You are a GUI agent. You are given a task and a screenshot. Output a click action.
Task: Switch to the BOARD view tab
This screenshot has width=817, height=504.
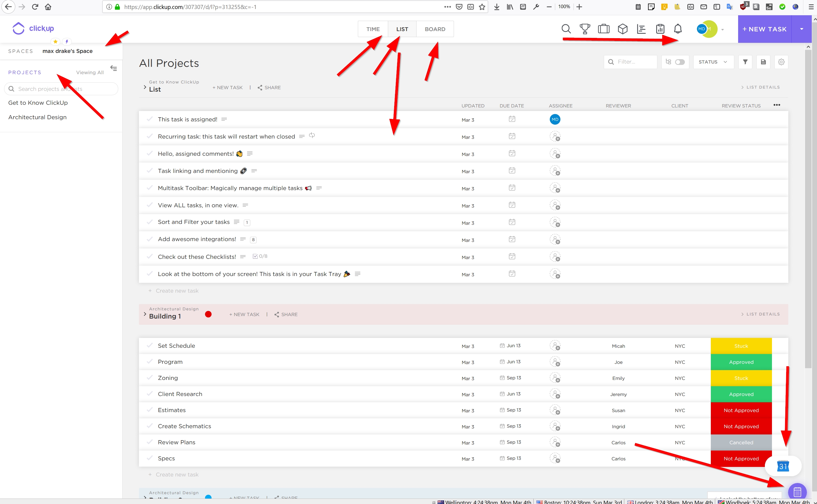[x=435, y=29]
